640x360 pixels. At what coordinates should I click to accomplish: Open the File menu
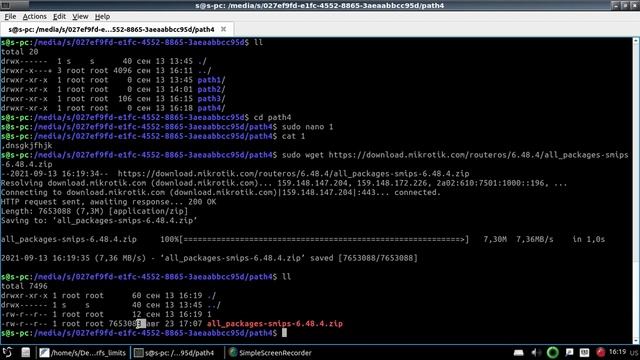(x=10, y=16)
